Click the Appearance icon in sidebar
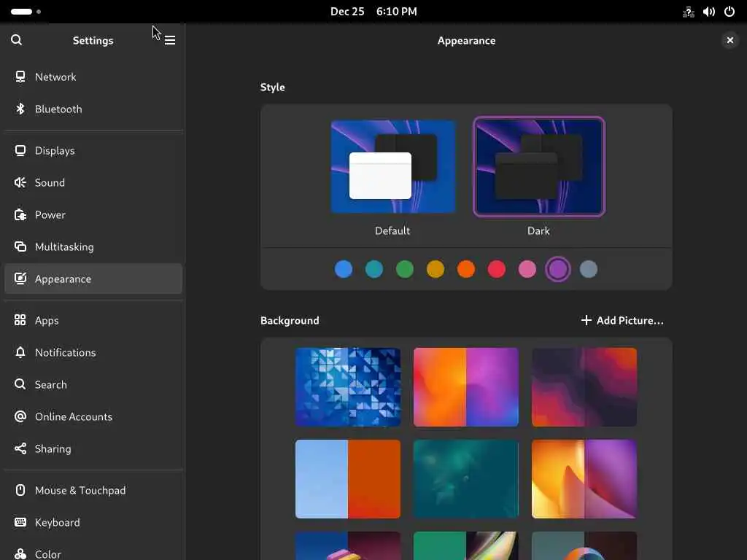 pyautogui.click(x=20, y=279)
